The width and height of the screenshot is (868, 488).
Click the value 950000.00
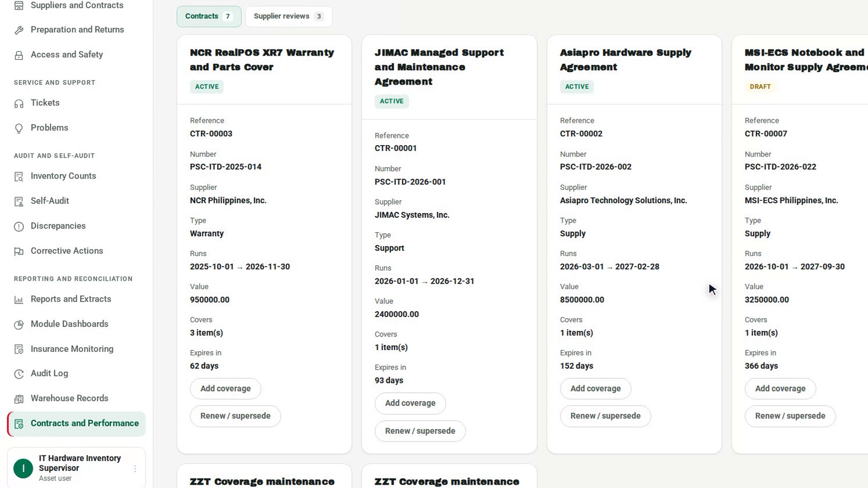210,300
